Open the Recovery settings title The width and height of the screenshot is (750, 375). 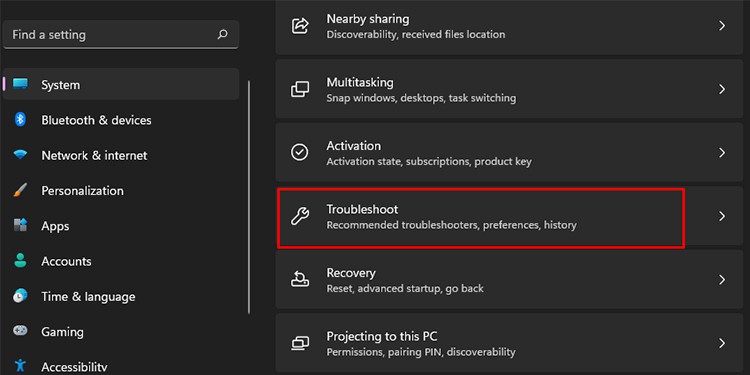351,273
